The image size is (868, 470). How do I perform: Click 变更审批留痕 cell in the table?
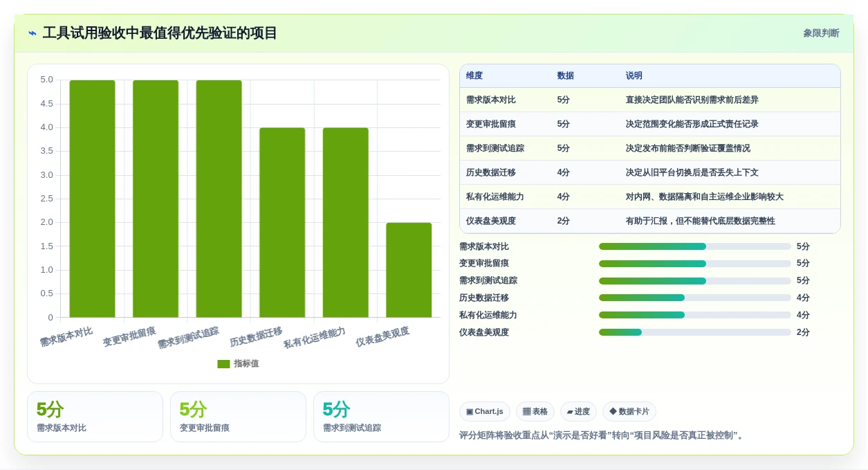(491, 125)
